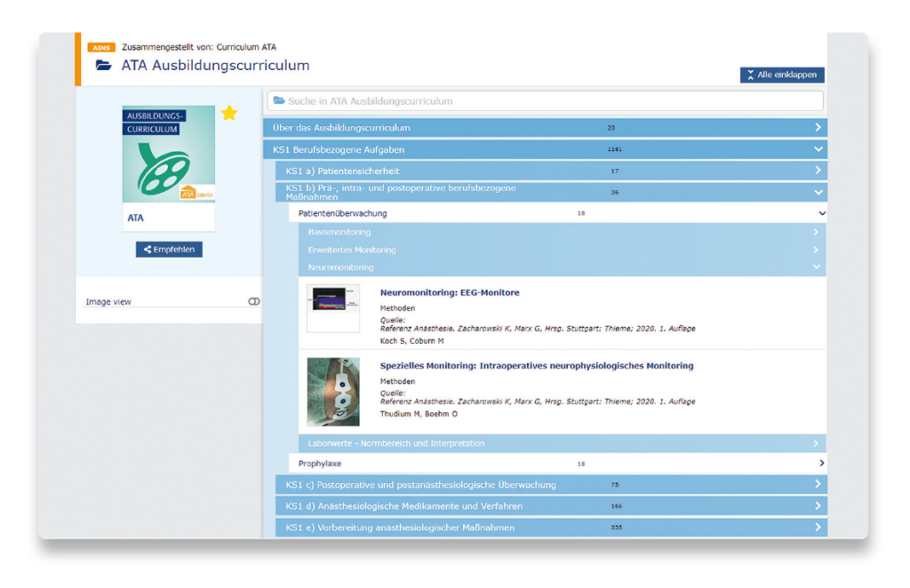Image resolution: width=910 pixels, height=588 pixels.
Task: Expand Erweitertes Monitoring subsection
Action: coord(562,250)
